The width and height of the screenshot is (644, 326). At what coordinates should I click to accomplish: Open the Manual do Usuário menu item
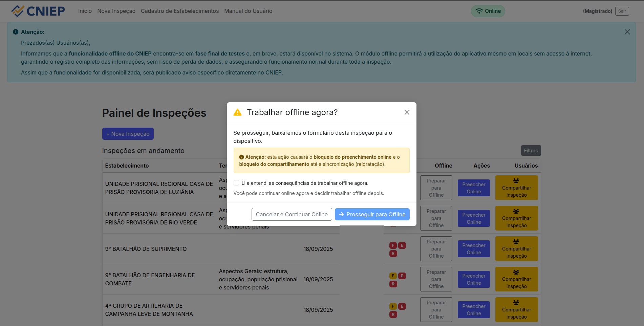pyautogui.click(x=248, y=11)
